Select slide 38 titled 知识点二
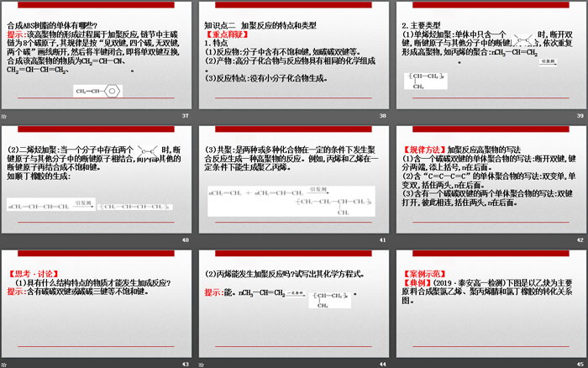 pyautogui.click(x=294, y=53)
